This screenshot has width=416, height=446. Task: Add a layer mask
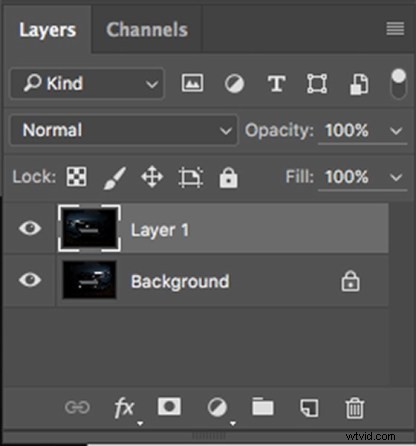tap(169, 407)
